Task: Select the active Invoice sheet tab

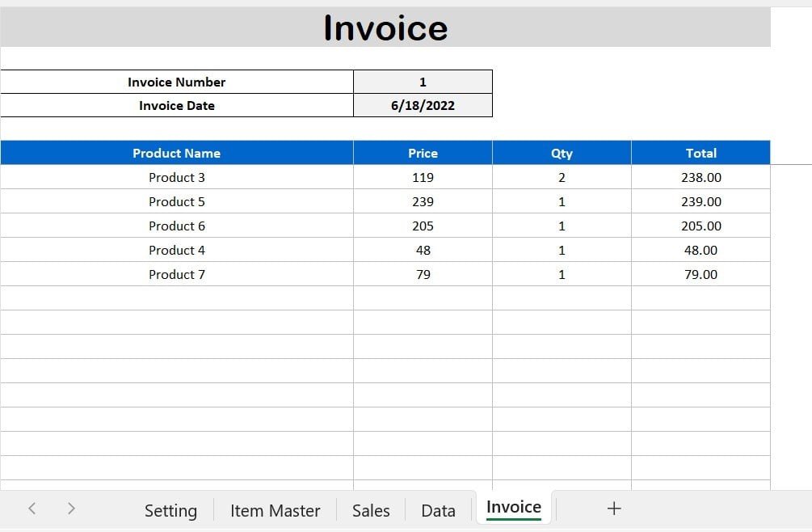Action: point(514,507)
